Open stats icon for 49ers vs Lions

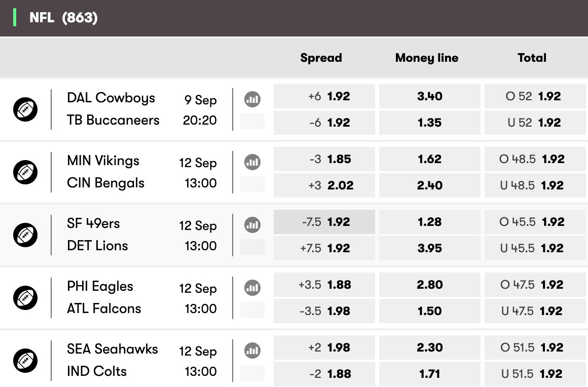252,225
